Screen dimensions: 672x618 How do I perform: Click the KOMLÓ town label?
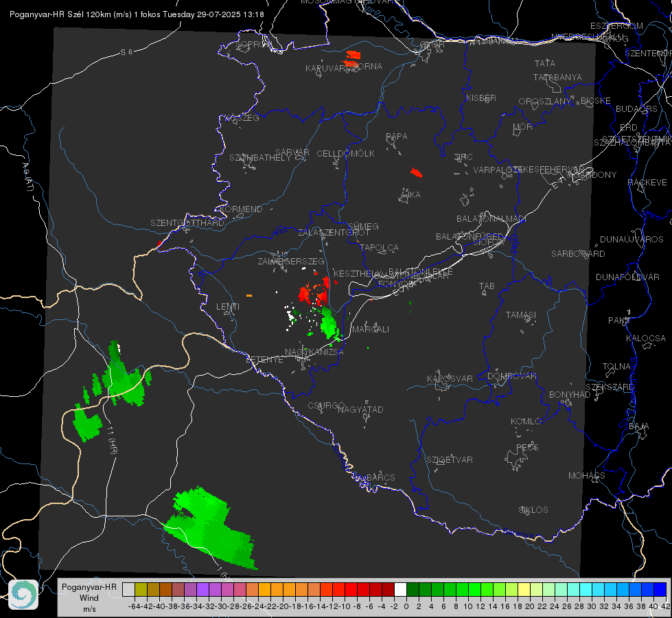point(526,422)
